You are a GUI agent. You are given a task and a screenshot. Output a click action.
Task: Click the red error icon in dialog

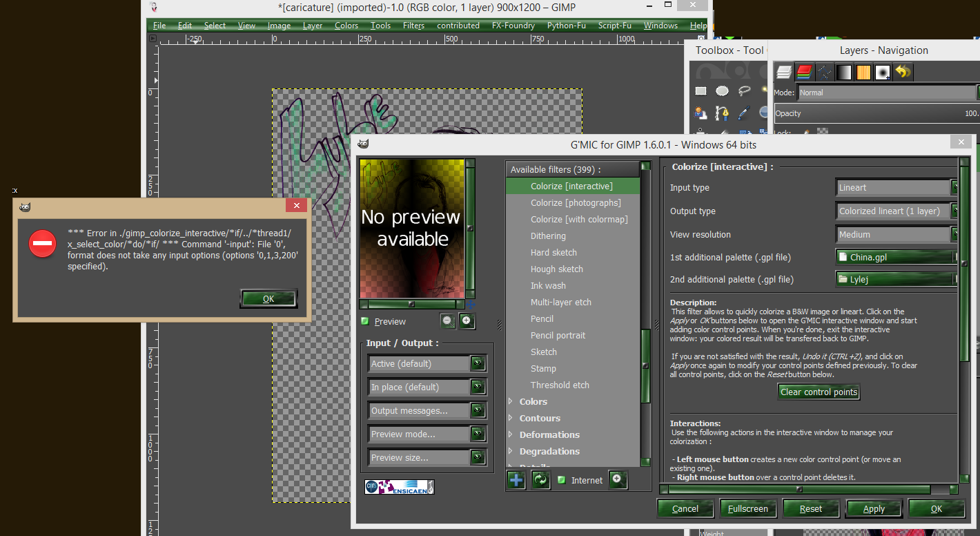click(x=42, y=243)
